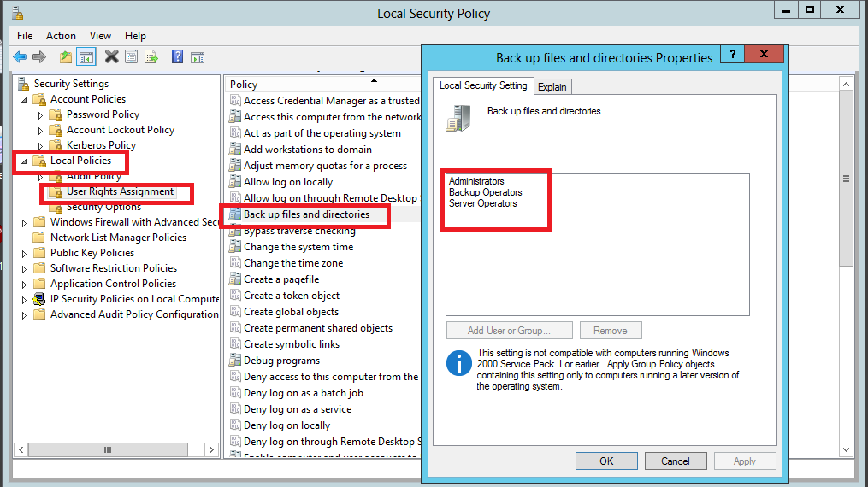Select Server Operators in the group list
Viewport: 868px width, 487px height.
(x=482, y=203)
